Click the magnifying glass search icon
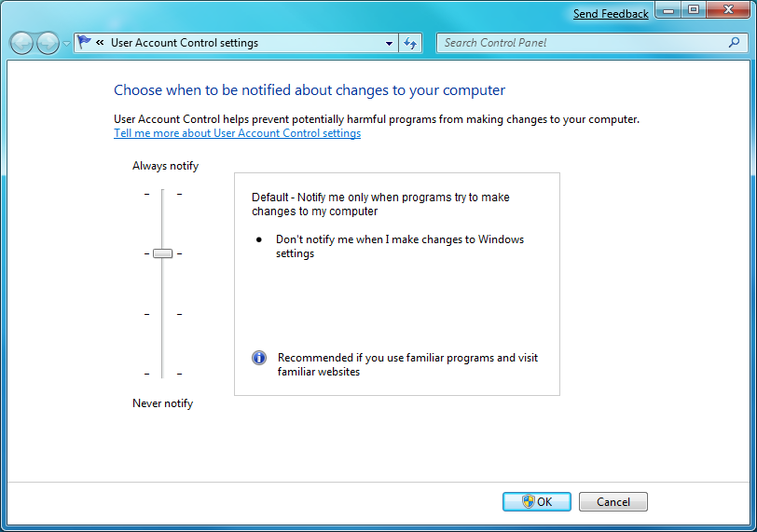This screenshot has height=532, width=757. 734,42
